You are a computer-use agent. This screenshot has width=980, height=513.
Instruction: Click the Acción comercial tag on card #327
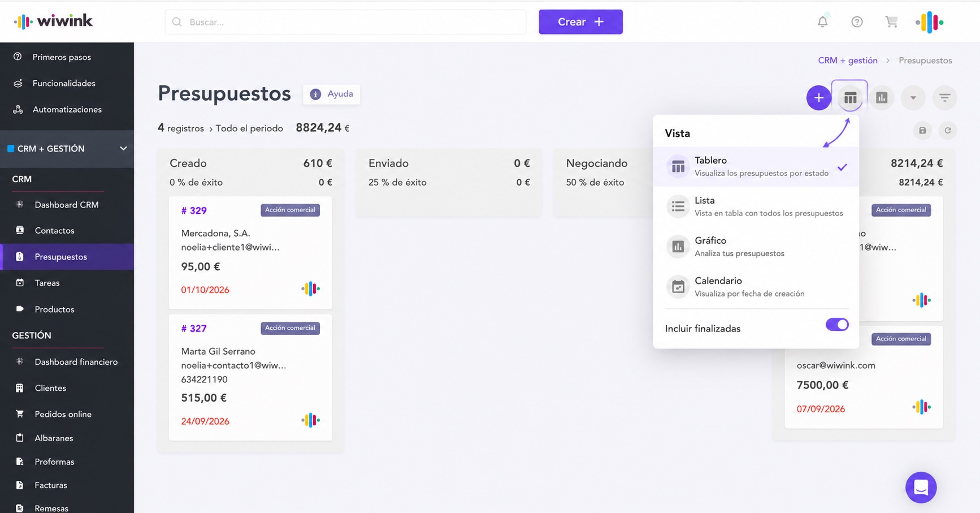click(290, 328)
